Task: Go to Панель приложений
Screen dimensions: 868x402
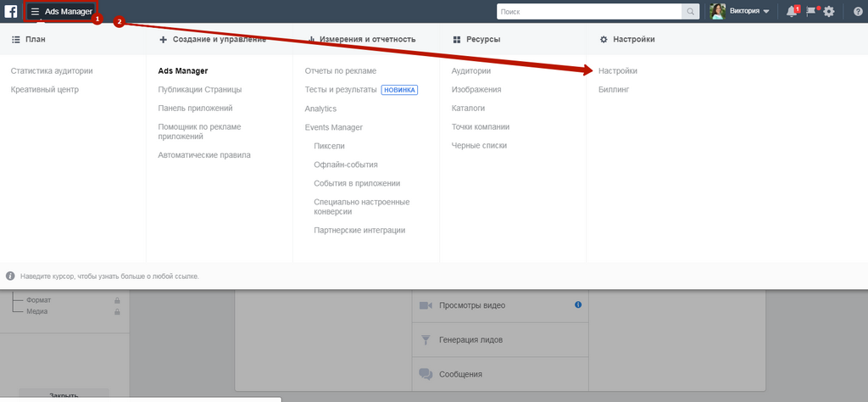Action: (196, 109)
